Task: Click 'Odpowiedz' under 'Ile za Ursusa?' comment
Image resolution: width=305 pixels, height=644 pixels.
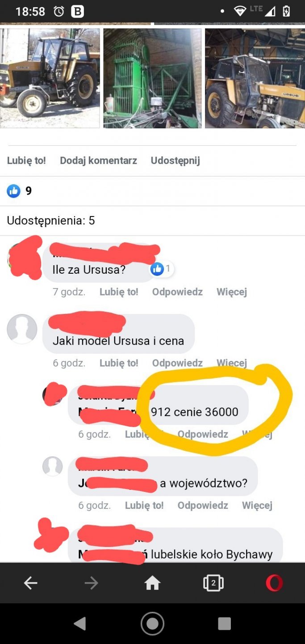Action: point(177,292)
